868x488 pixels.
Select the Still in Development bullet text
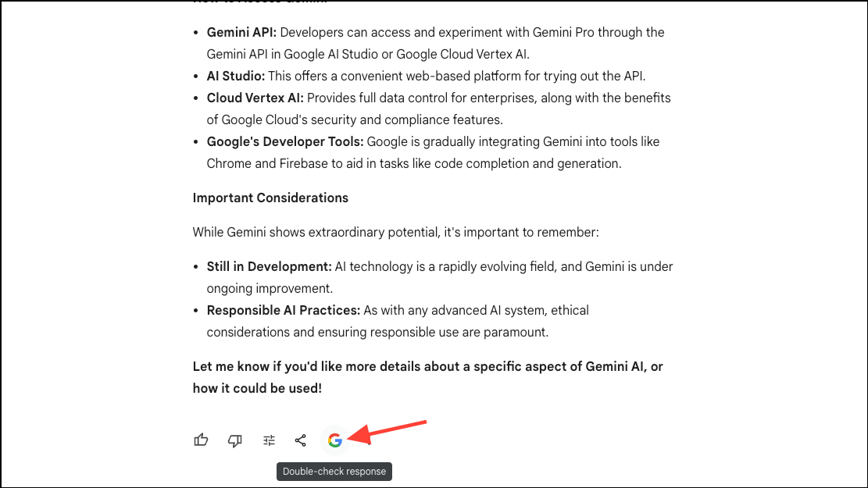point(267,266)
